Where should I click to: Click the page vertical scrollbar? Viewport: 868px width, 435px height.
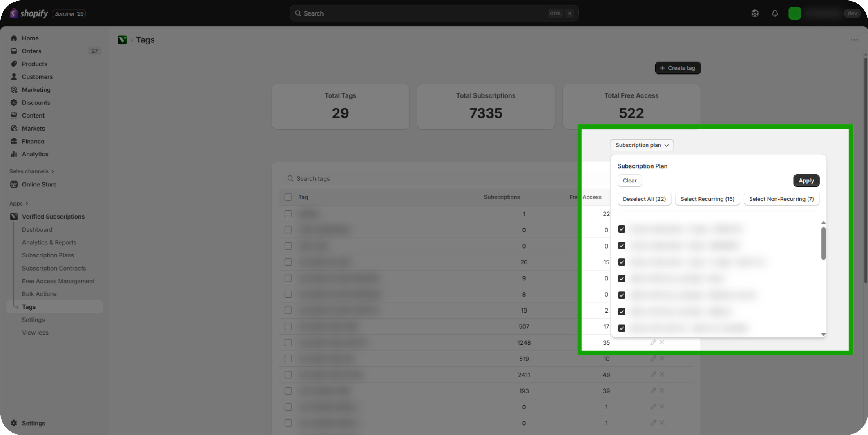(x=866, y=171)
